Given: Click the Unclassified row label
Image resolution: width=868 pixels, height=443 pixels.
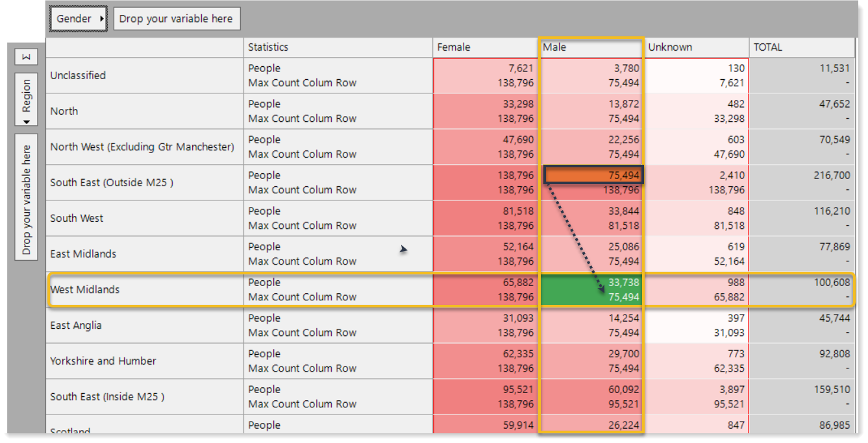Looking at the screenshot, I should pyautogui.click(x=78, y=75).
